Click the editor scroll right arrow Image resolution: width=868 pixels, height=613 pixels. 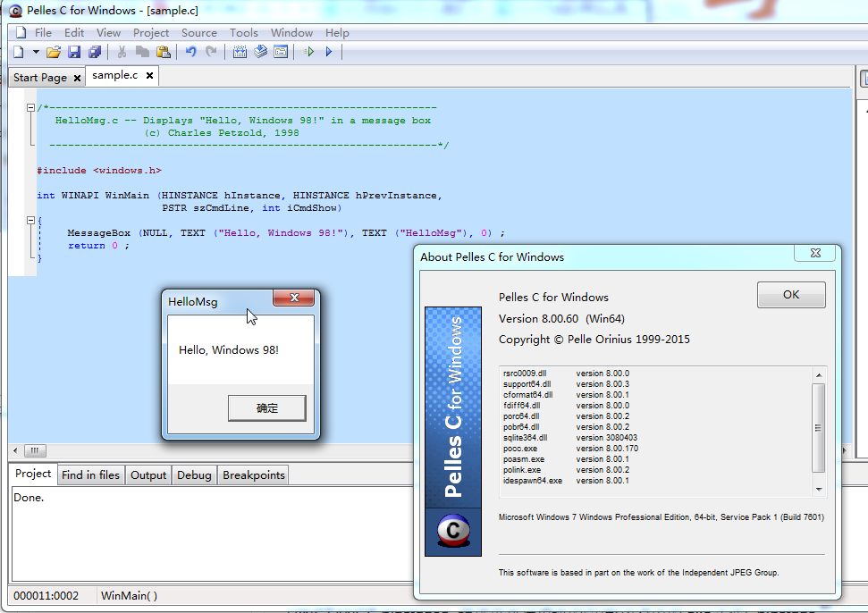point(844,450)
